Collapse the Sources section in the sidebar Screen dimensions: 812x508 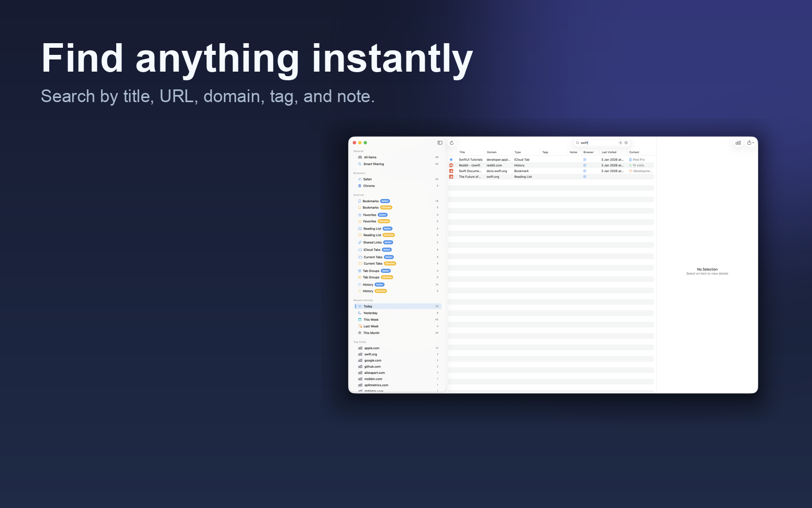358,195
